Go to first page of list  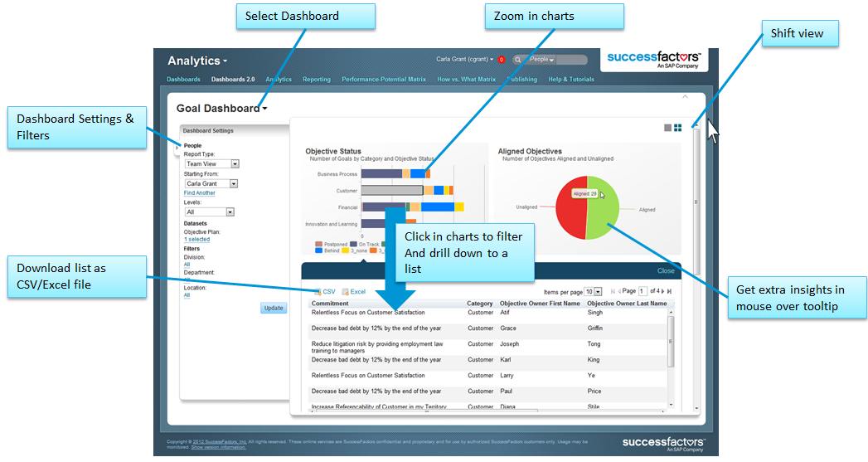[613, 291]
